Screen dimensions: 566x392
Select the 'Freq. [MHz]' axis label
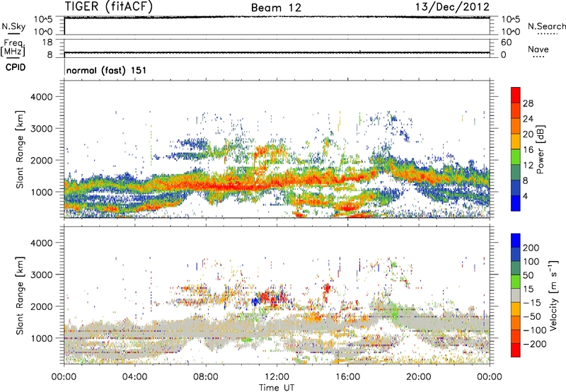pyautogui.click(x=13, y=47)
